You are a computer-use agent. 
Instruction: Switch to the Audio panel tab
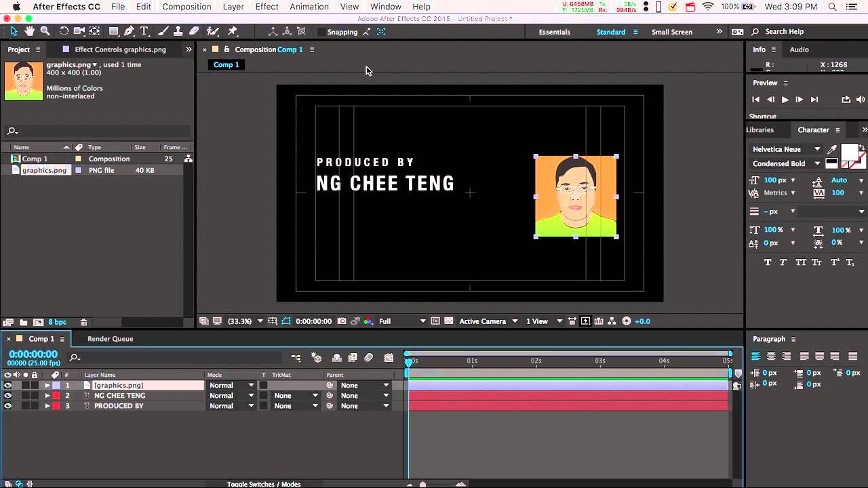799,49
